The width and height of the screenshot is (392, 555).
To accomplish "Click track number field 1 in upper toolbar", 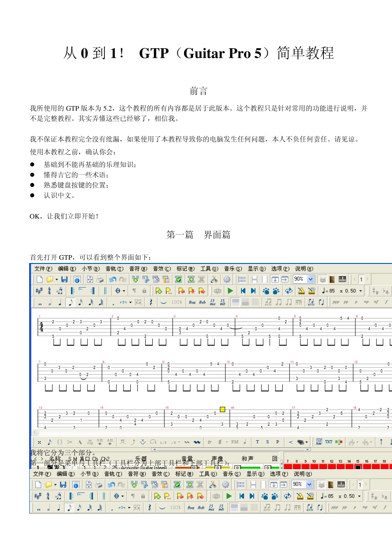I will pos(361,280).
